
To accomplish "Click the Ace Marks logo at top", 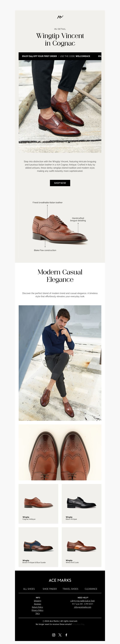I will coord(60,17).
